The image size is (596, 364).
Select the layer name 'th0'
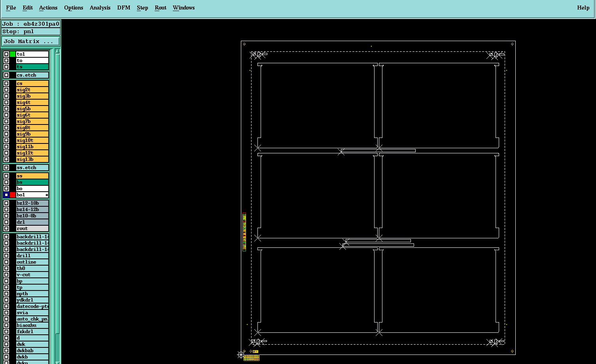point(32,268)
